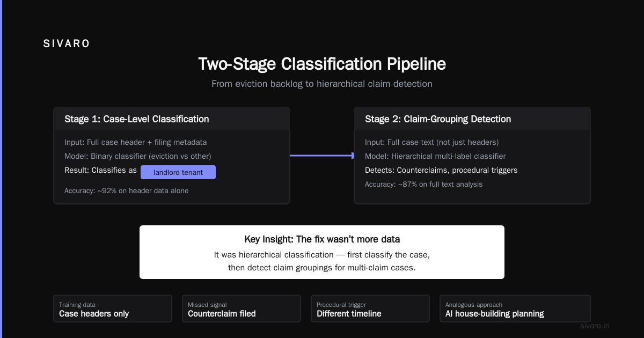Select the Detects: Counterclaims, procedural triggers line
The width and height of the screenshot is (644, 338).
coord(441,170)
